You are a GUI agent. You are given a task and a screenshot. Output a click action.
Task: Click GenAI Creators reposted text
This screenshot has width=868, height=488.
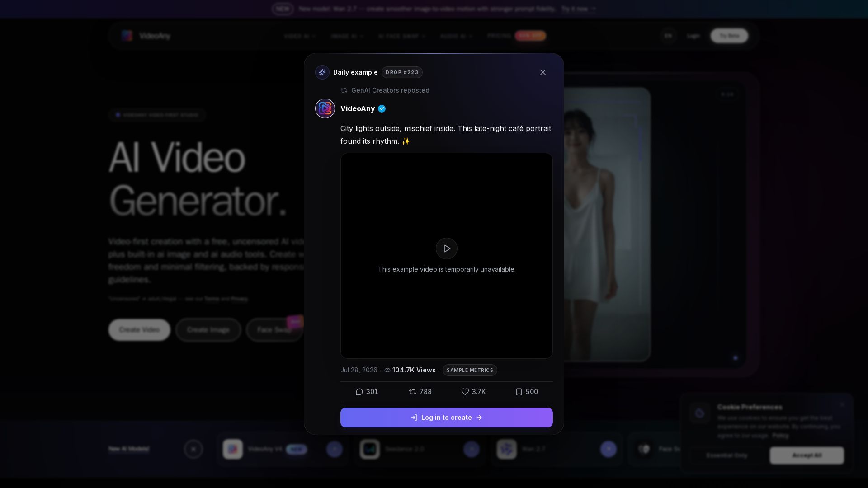point(390,90)
